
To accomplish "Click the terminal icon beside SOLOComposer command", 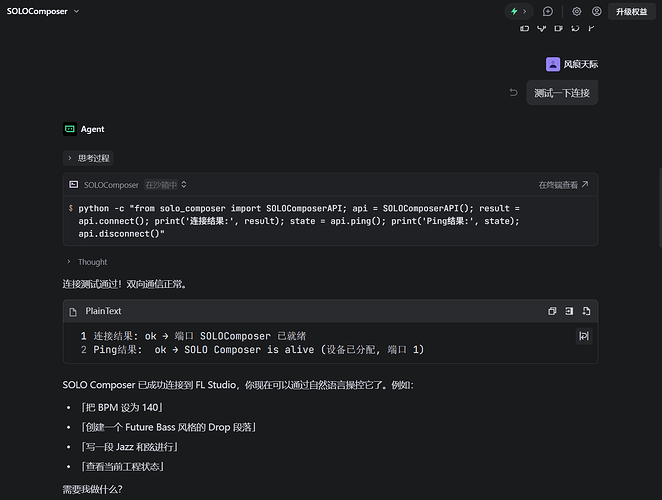I will (x=73, y=185).
